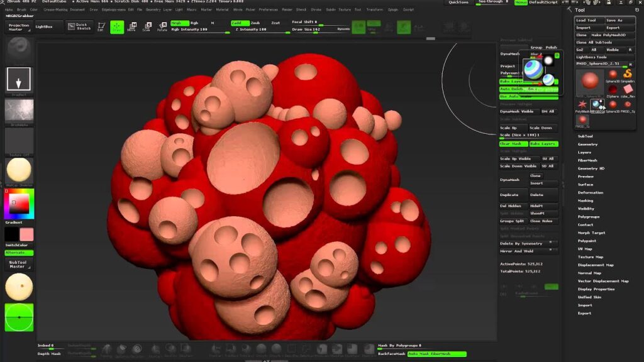This screenshot has width=644, height=362.
Task: Activate the Edit mode icon
Action: click(101, 27)
